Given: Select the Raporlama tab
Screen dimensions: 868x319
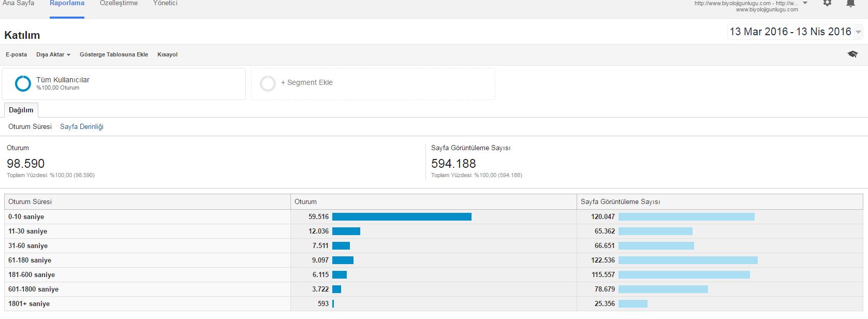Looking at the screenshot, I should 67,3.
